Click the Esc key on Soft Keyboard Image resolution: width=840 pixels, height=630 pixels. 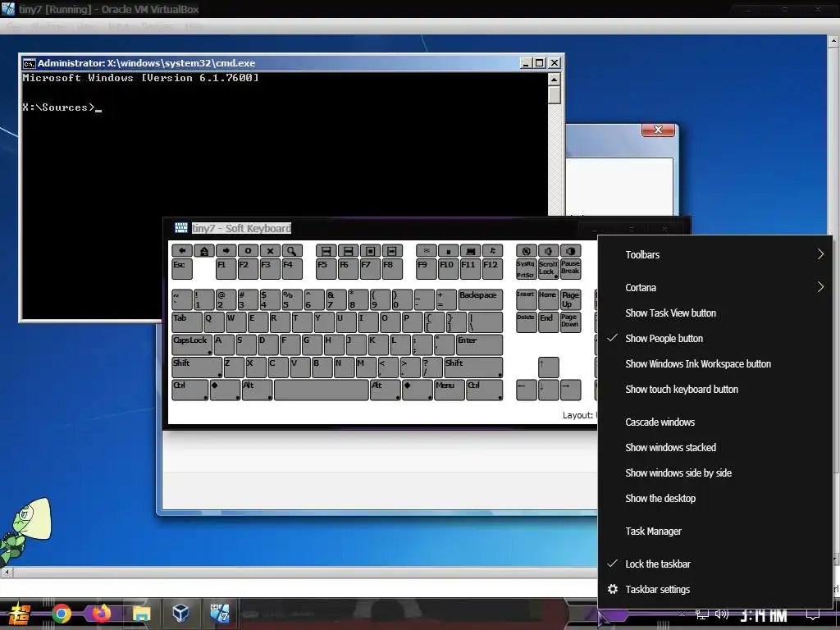click(x=182, y=269)
